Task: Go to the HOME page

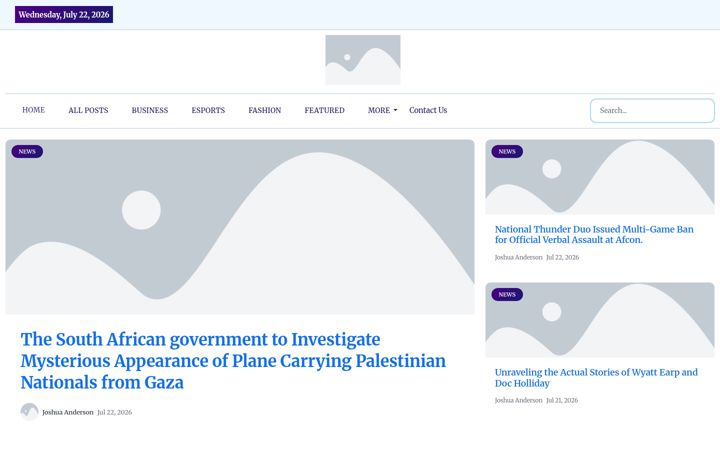Action: click(34, 110)
